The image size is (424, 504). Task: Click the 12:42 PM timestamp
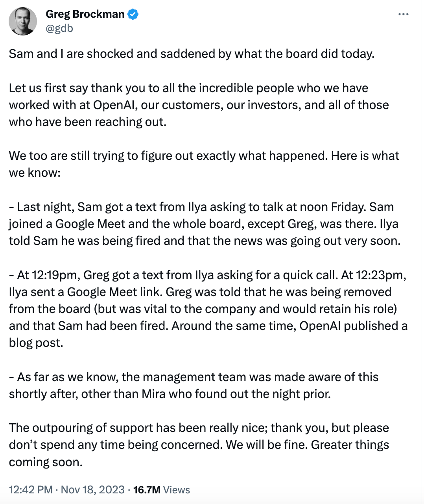click(x=31, y=489)
